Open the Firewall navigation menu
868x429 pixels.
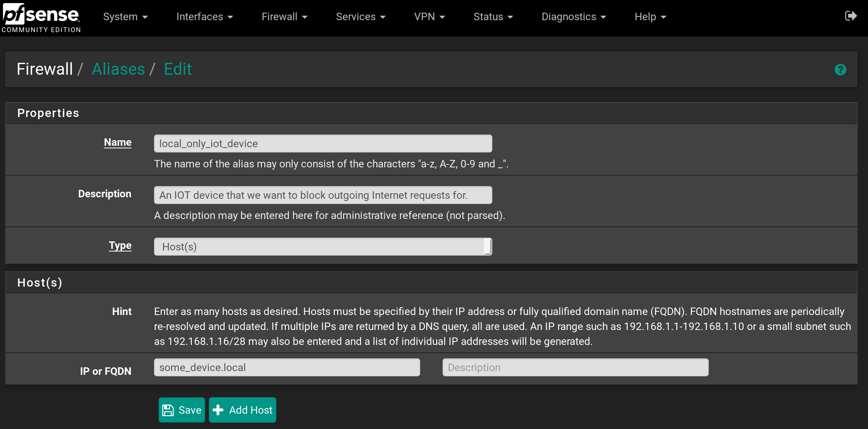[x=284, y=17]
